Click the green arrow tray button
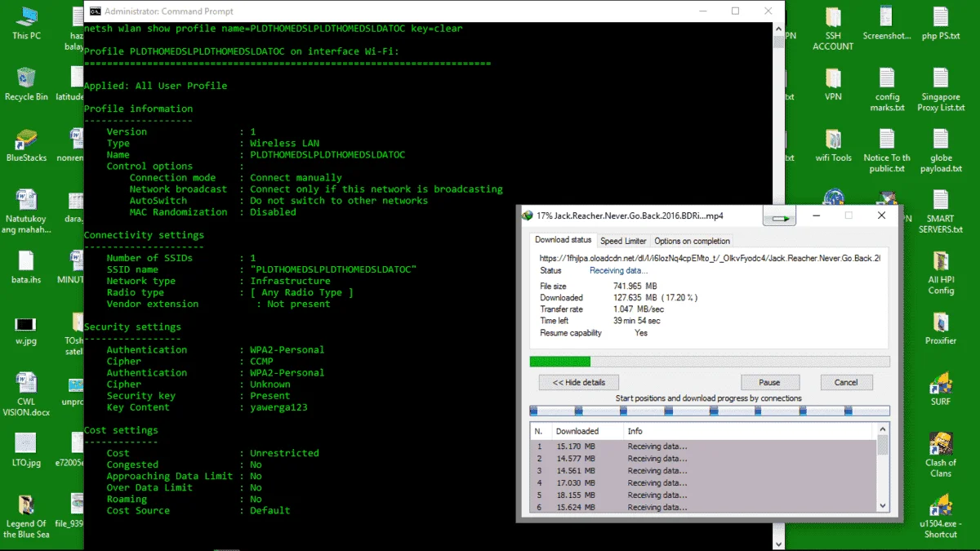Screen dimensions: 980x551 tap(779, 217)
